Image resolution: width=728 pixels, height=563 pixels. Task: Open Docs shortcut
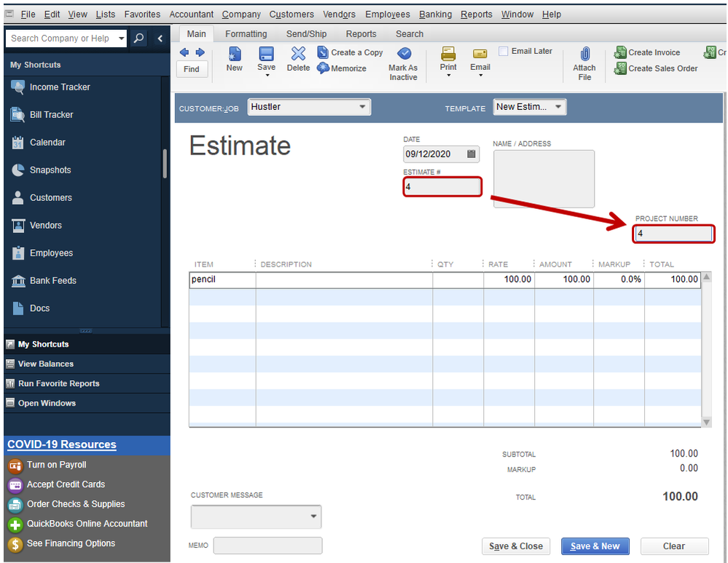coord(40,308)
